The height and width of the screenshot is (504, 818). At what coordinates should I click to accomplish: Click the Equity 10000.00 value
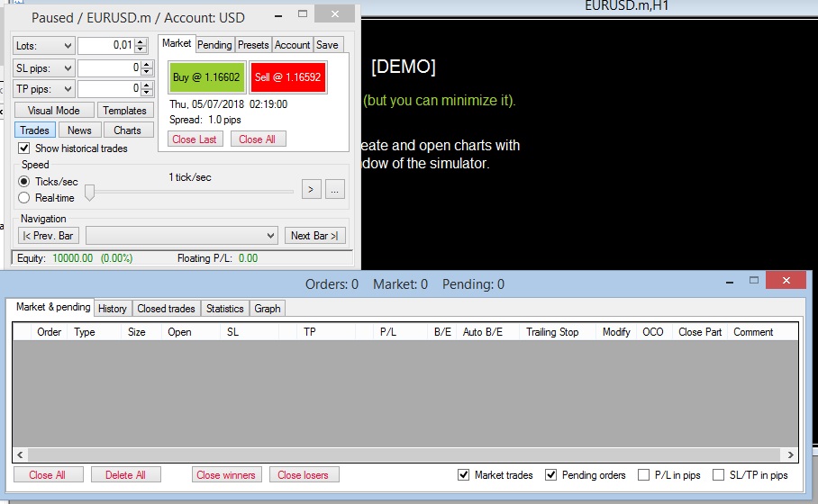(x=72, y=258)
